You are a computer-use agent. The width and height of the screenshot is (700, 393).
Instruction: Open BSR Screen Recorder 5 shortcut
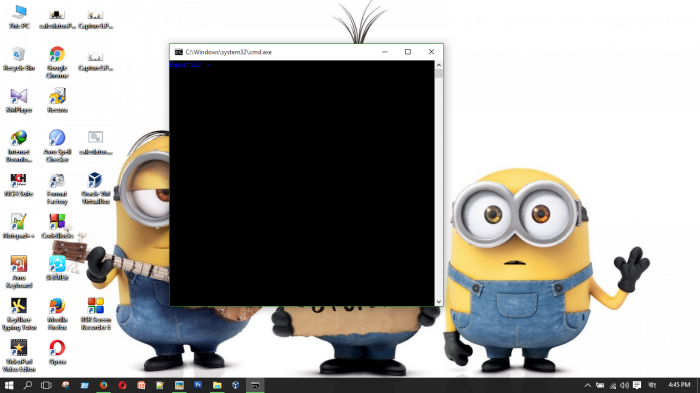(x=96, y=314)
